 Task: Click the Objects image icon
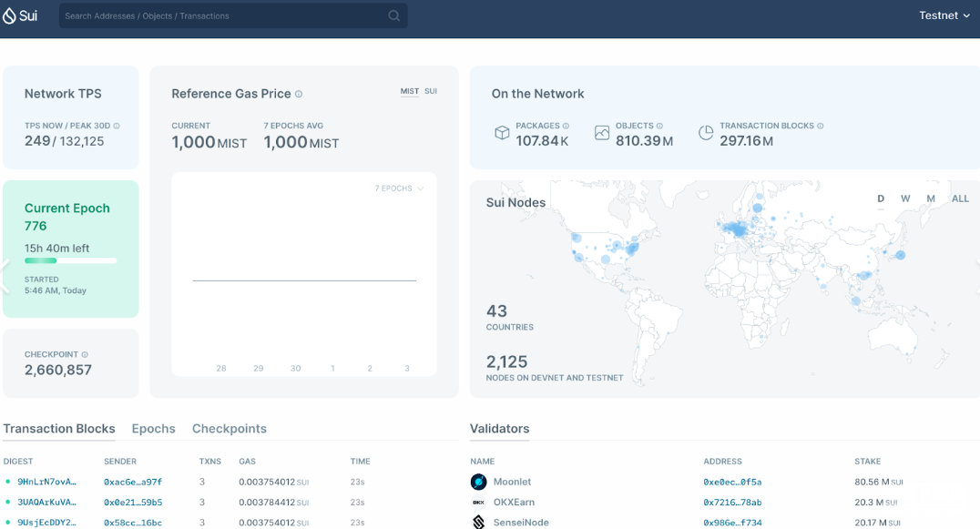pyautogui.click(x=602, y=133)
